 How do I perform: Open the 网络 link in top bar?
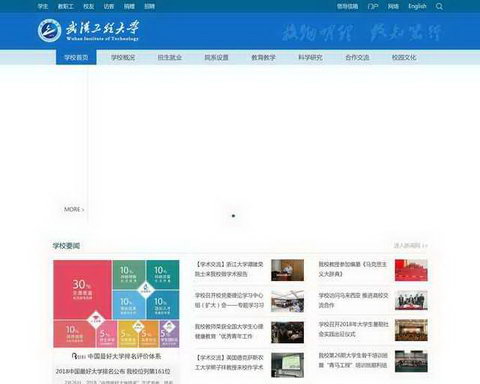393,6
